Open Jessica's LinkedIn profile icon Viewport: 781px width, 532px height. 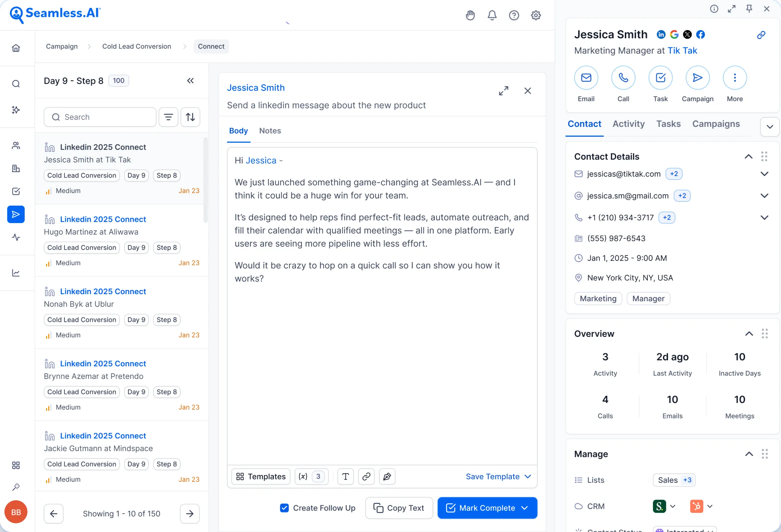[x=661, y=34]
